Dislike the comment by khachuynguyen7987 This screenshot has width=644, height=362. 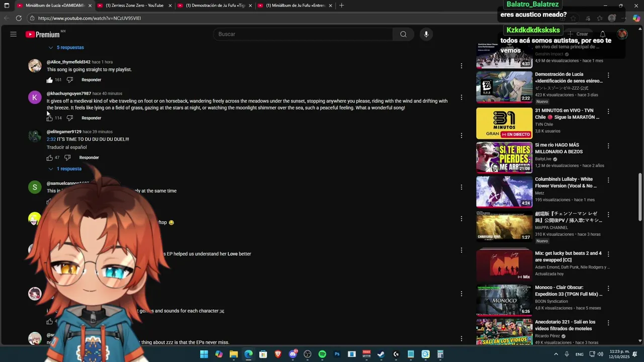(x=70, y=118)
